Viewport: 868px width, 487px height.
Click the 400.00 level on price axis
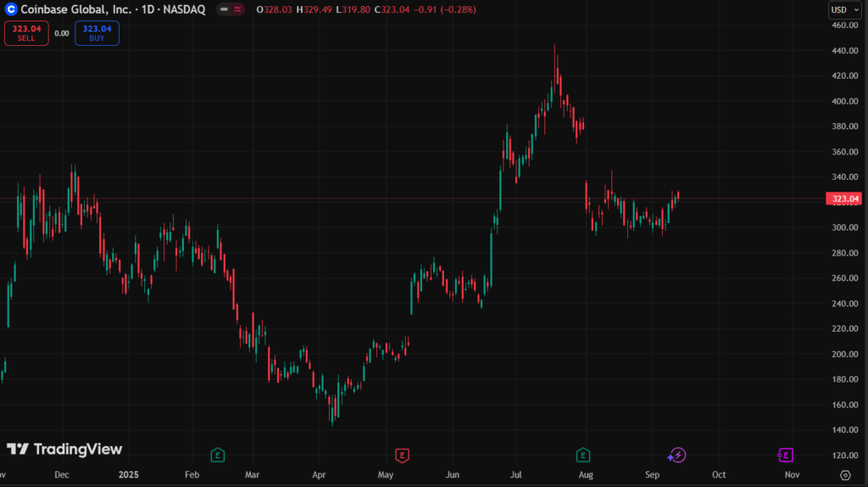(844, 101)
